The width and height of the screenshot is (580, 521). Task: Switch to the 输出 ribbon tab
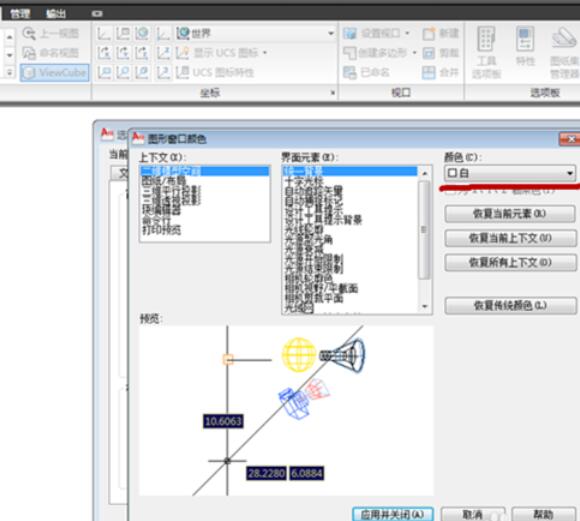point(55,14)
